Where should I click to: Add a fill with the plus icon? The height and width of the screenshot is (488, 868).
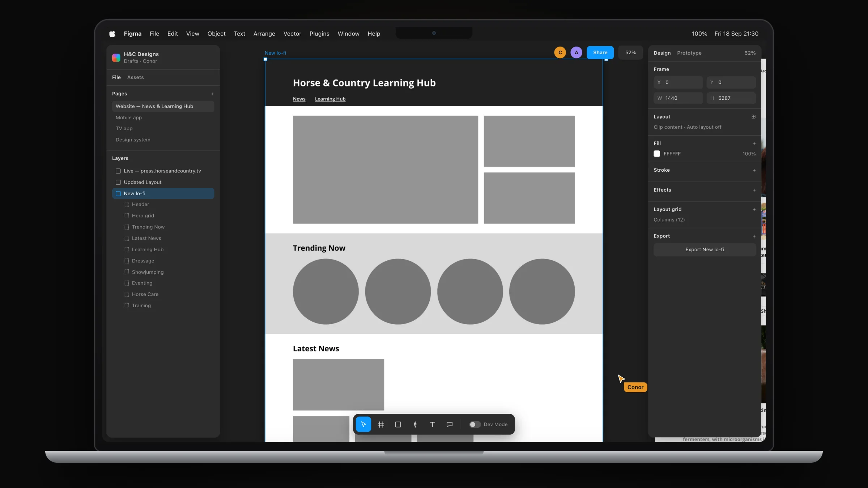(754, 144)
